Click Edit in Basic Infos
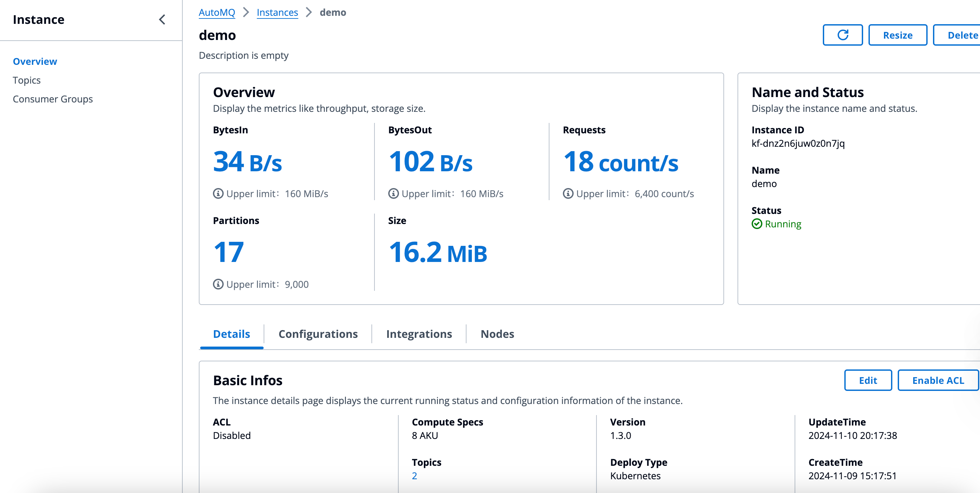 [x=868, y=380]
